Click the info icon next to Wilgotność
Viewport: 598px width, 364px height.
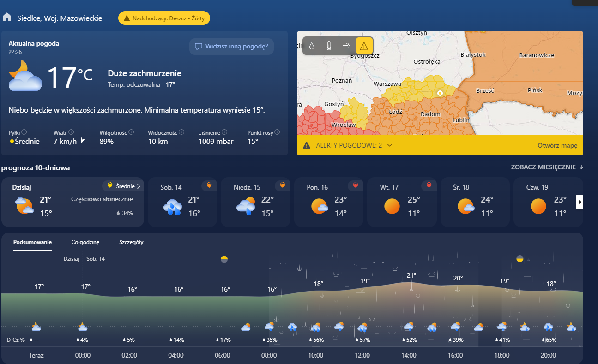click(x=131, y=132)
